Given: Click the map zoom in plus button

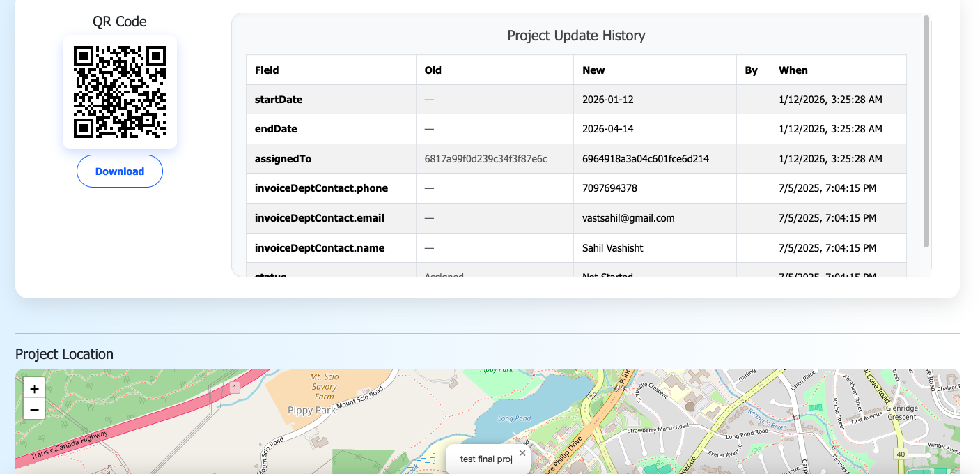Looking at the screenshot, I should tap(34, 388).
